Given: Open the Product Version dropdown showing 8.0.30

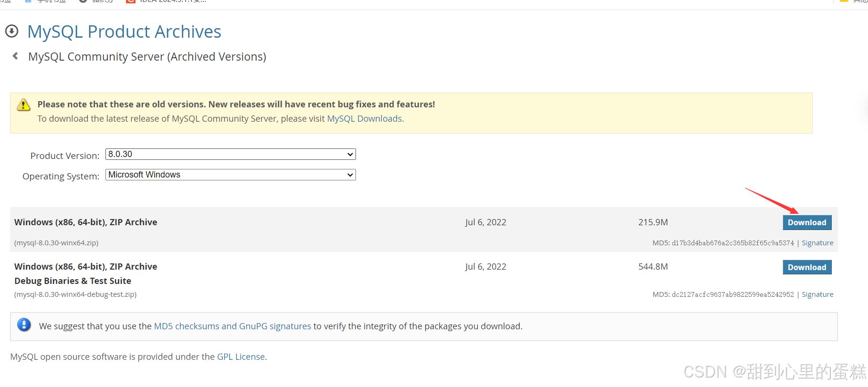Looking at the screenshot, I should (x=230, y=154).
